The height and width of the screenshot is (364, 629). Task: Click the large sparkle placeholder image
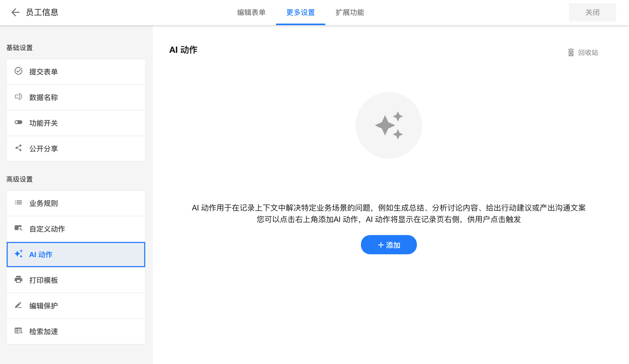[389, 125]
